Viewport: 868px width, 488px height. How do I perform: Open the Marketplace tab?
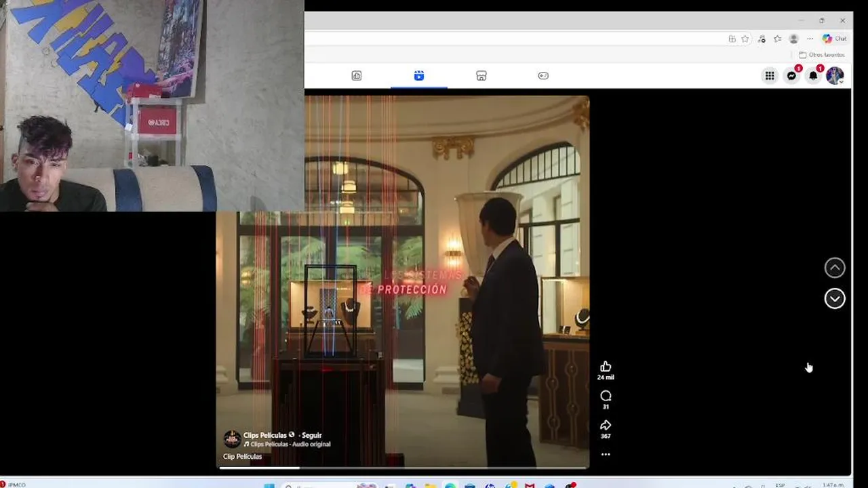pos(481,76)
